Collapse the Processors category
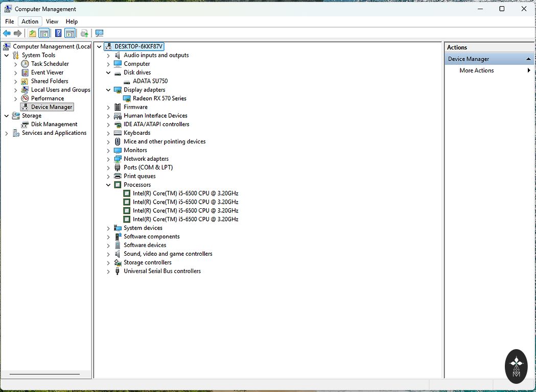 point(108,185)
